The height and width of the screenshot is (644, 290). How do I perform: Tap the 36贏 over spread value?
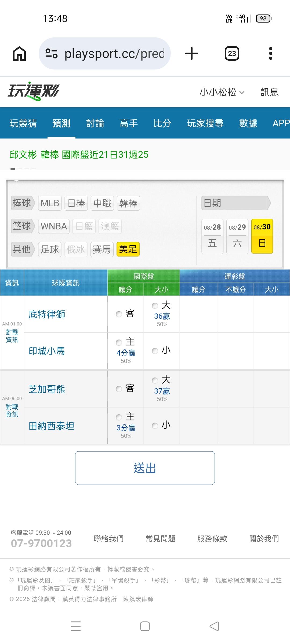pyautogui.click(x=162, y=316)
